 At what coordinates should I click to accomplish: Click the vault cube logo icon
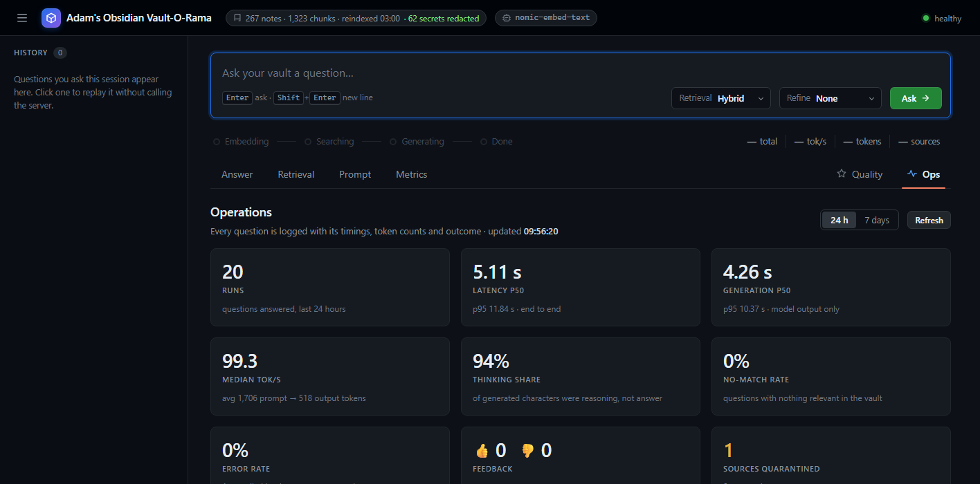click(51, 18)
